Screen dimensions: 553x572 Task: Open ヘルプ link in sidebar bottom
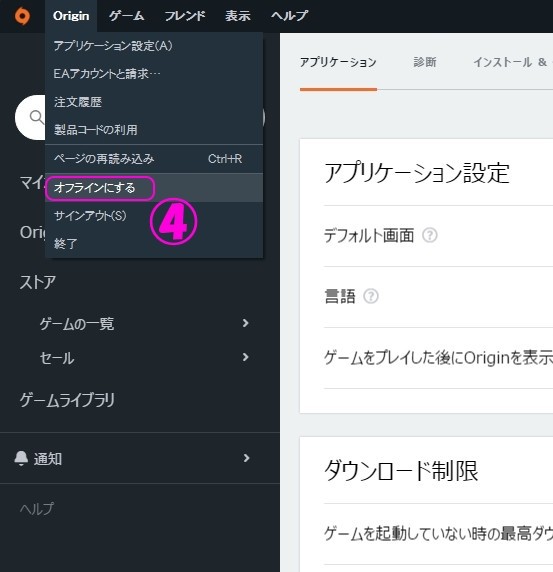coord(36,509)
